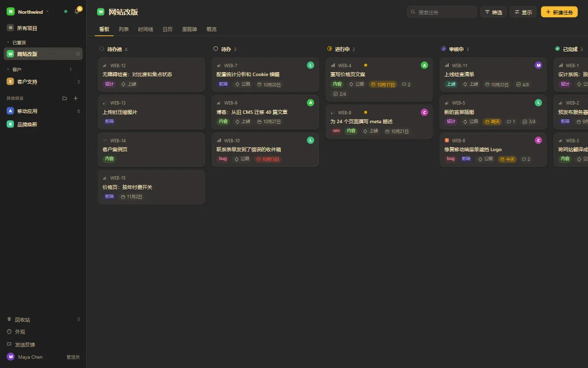Click the 外观 appearance icon

9,332
